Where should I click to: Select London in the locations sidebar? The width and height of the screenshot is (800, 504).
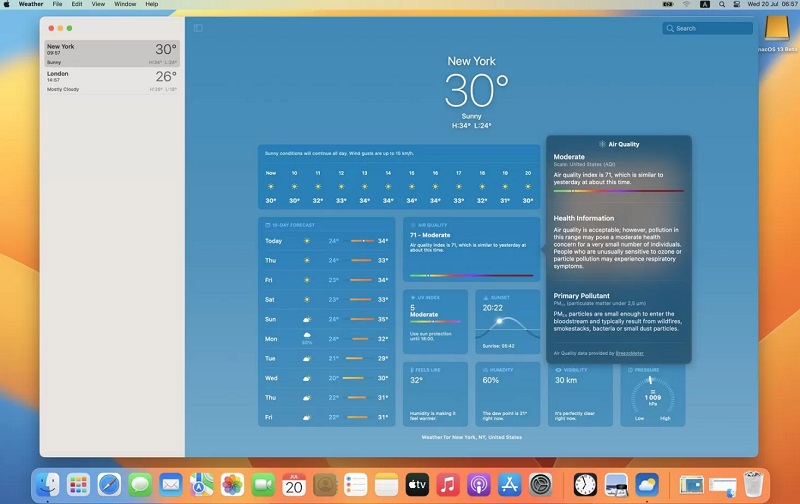point(112,81)
